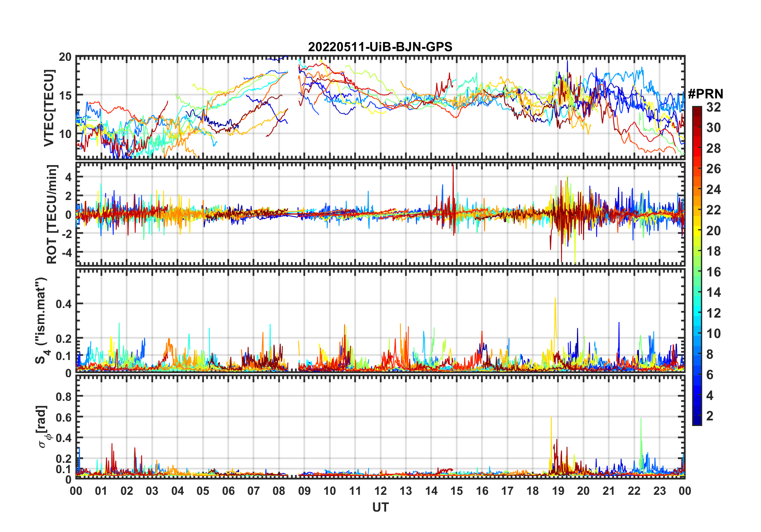This screenshot has width=761, height=532.
Task: Click the UT x-axis label
Action: click(x=380, y=508)
